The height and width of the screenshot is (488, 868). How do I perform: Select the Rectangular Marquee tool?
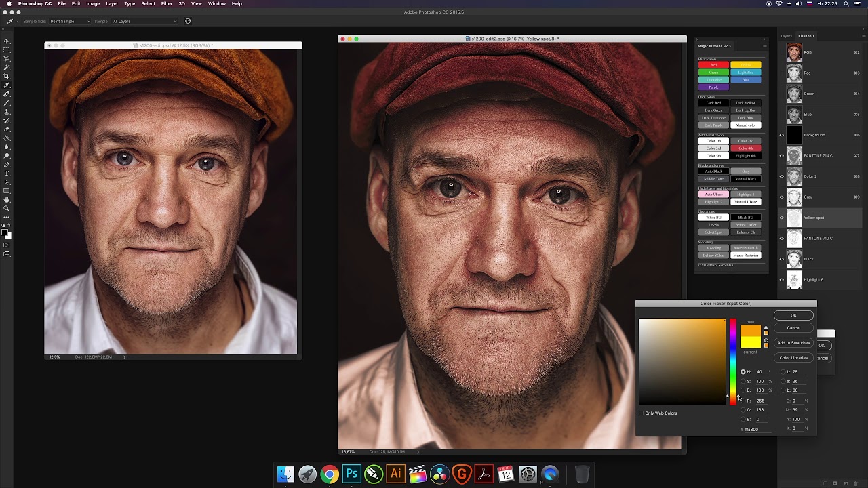(6, 49)
